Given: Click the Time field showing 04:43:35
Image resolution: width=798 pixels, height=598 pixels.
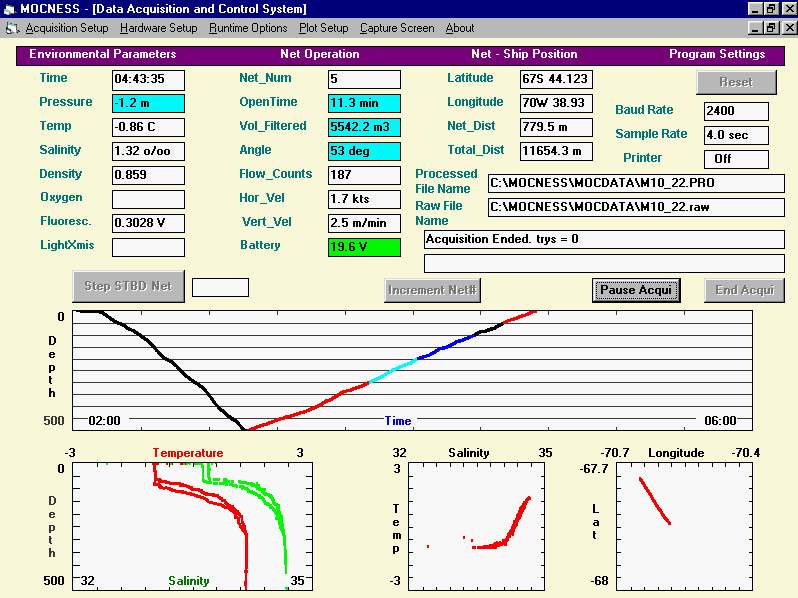Looking at the screenshot, I should point(148,79).
